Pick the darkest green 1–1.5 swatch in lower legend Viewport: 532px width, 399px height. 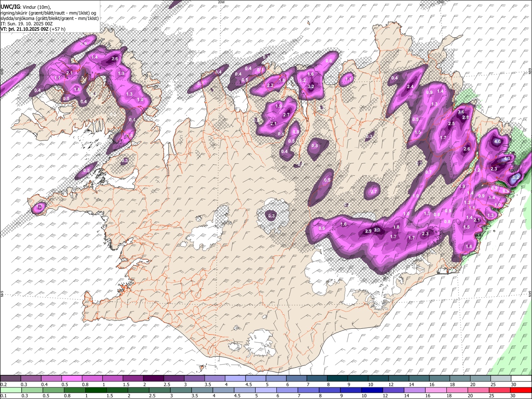click(96, 390)
